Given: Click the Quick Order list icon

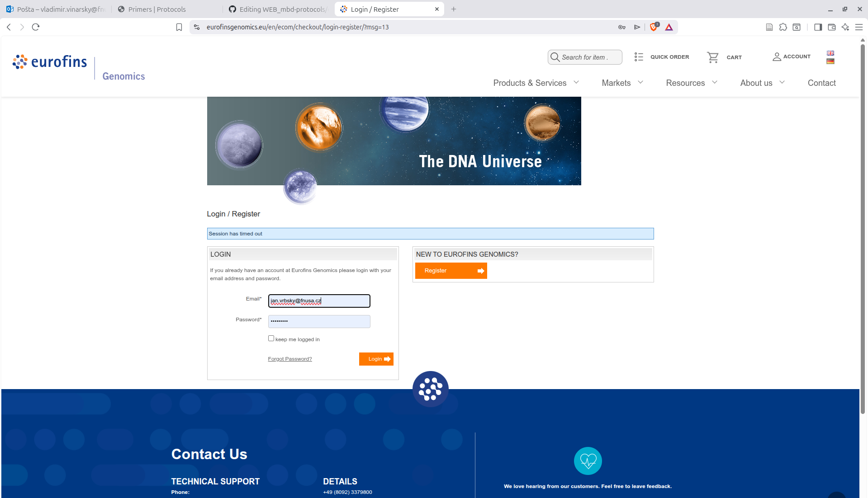Looking at the screenshot, I should [639, 57].
